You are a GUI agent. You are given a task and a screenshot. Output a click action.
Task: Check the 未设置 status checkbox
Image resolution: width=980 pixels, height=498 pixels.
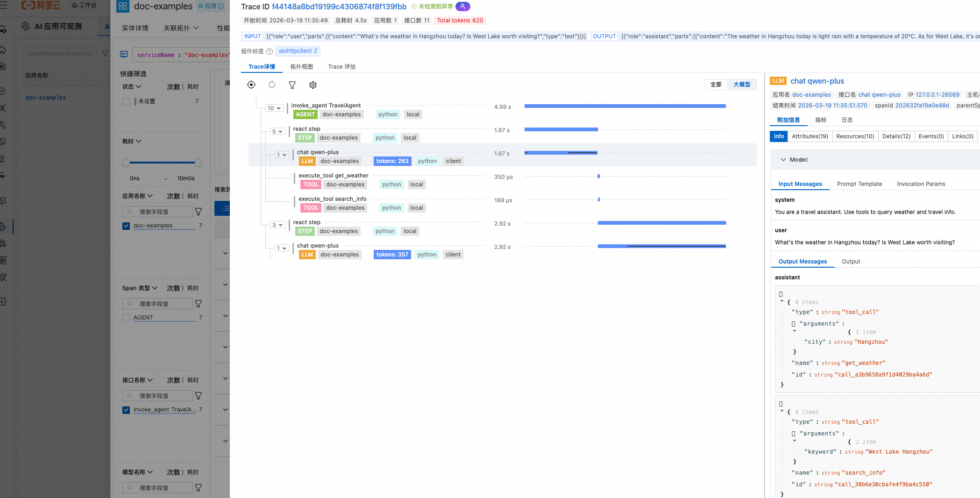point(126,101)
